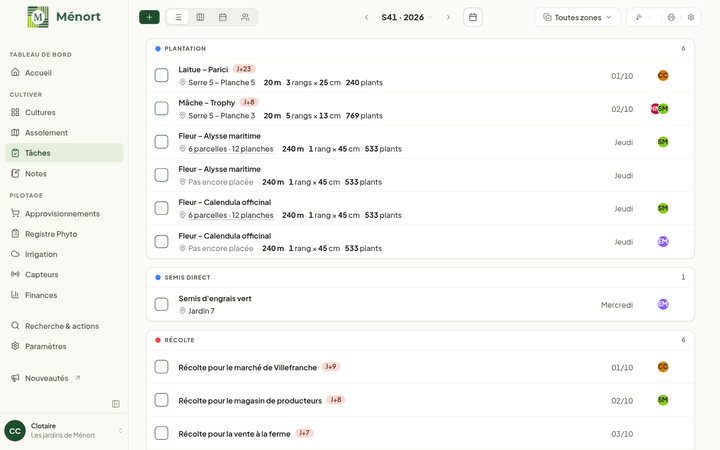Collapse the Plantation section header

tap(420, 49)
